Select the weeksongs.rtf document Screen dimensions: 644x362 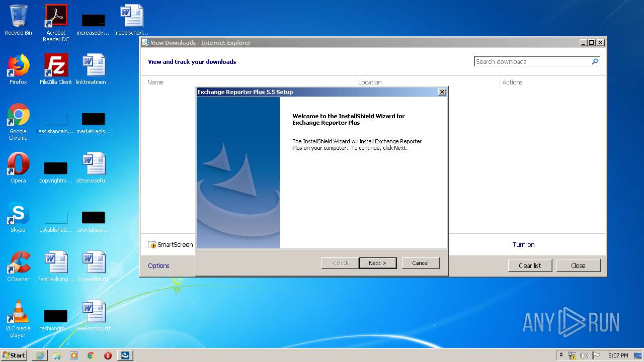[x=94, y=315]
